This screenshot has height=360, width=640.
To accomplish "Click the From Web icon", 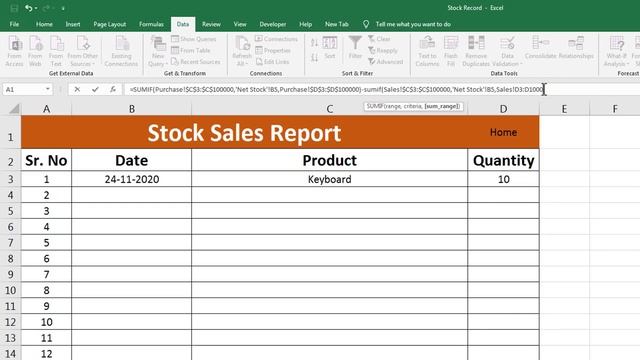I will coord(35,51).
